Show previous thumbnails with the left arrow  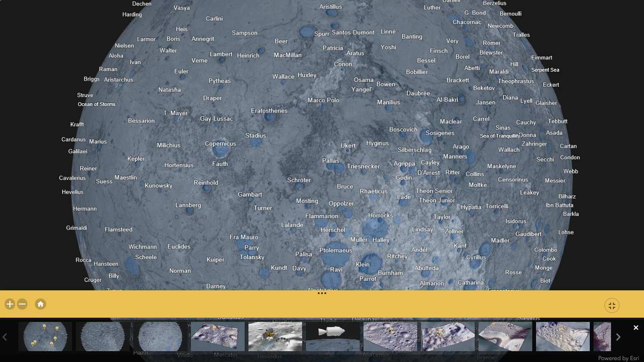point(5,337)
